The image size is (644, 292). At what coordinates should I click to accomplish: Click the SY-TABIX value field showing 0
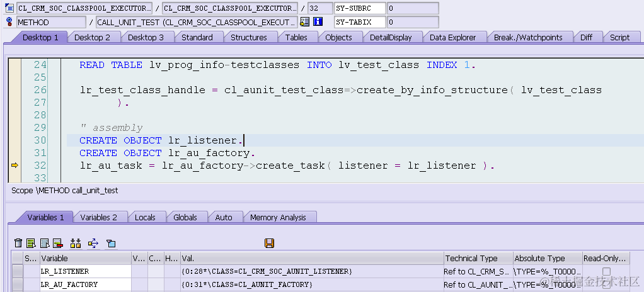413,22
